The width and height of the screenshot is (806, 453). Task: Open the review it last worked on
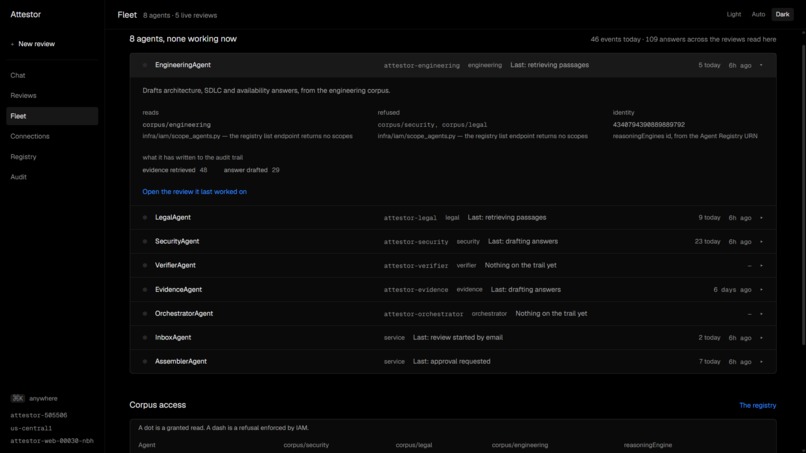pyautogui.click(x=194, y=192)
